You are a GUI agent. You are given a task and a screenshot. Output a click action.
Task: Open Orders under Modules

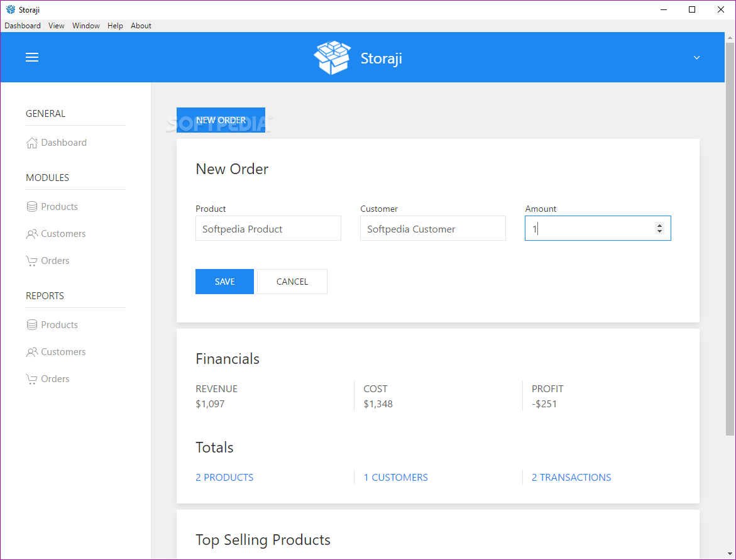[x=55, y=261]
